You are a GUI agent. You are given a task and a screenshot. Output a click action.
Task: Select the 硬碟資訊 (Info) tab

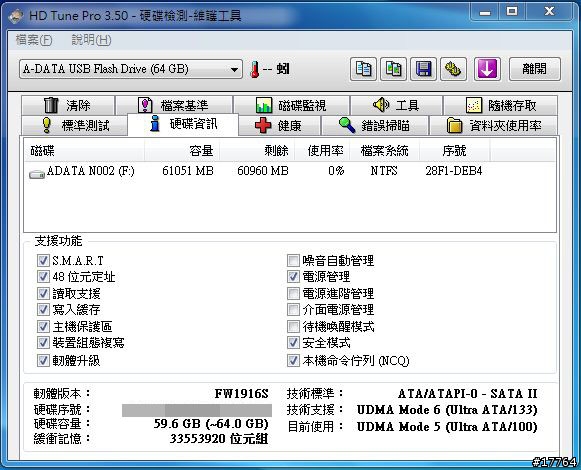183,124
